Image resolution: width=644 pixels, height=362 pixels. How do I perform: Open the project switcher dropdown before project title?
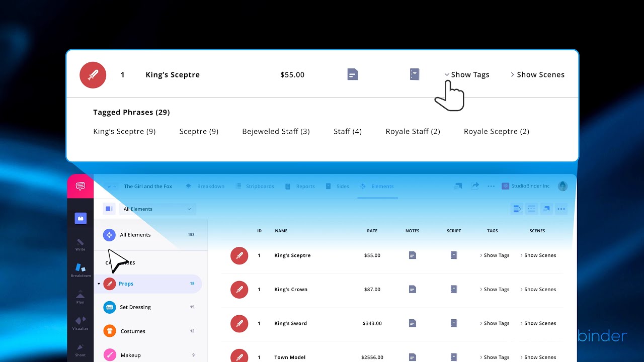click(x=112, y=186)
